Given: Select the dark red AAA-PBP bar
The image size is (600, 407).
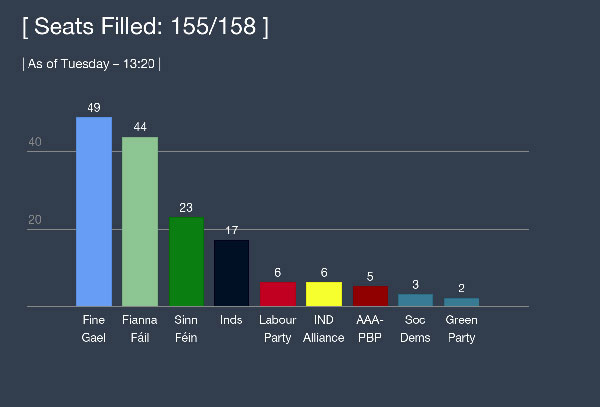Looking at the screenshot, I should (x=370, y=296).
